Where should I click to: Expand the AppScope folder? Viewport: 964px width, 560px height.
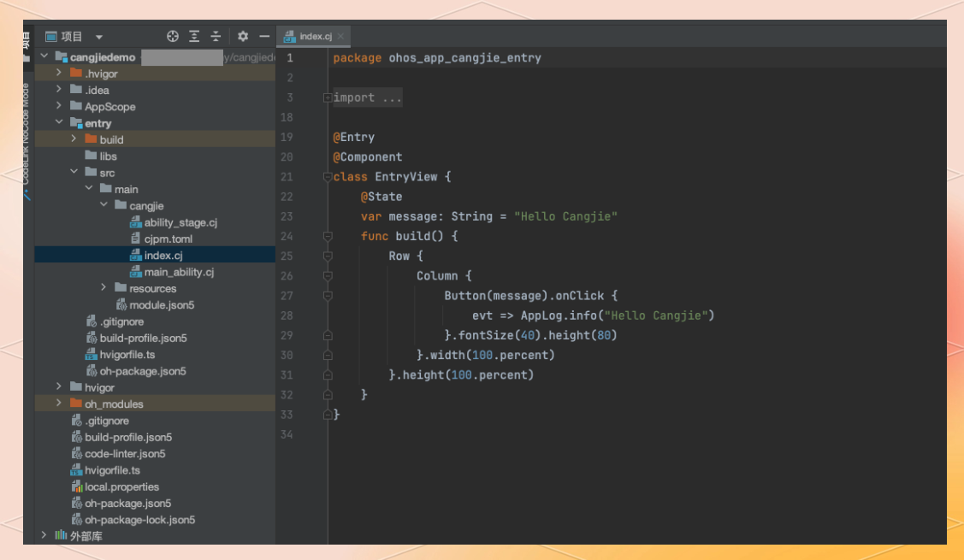[x=59, y=106]
